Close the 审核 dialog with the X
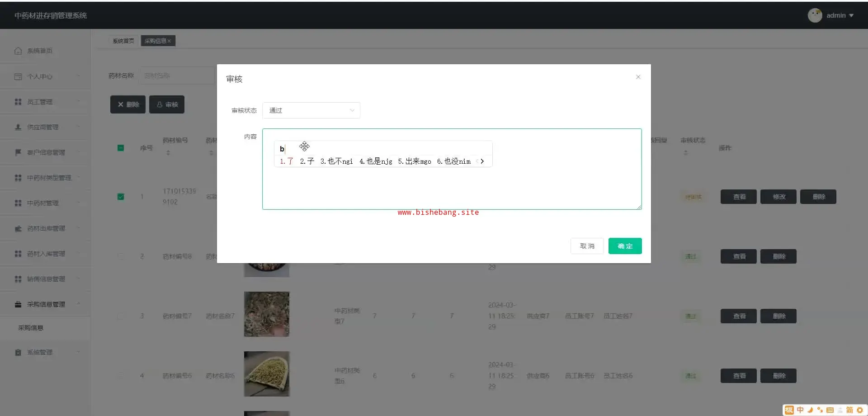The height and width of the screenshot is (416, 868). click(x=638, y=77)
